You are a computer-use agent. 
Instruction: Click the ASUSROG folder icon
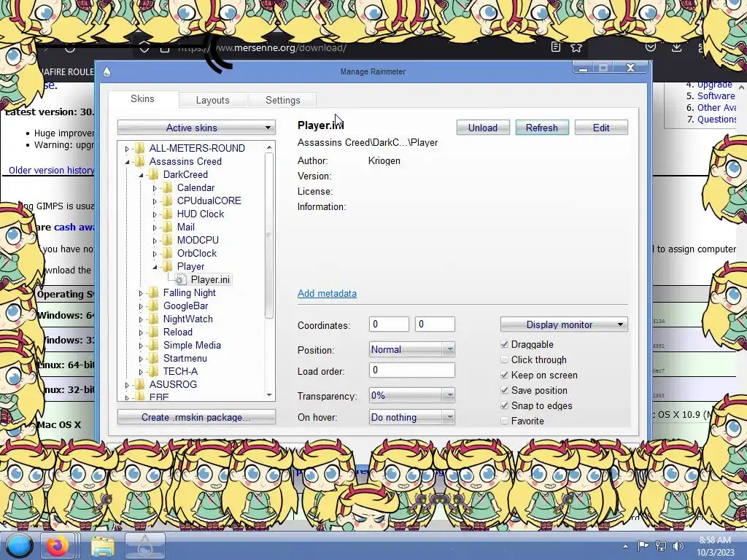pyautogui.click(x=139, y=384)
